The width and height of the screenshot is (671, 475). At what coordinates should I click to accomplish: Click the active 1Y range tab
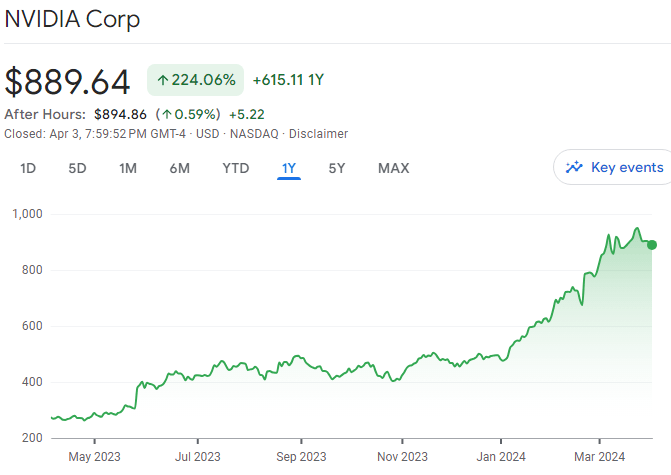click(x=289, y=168)
